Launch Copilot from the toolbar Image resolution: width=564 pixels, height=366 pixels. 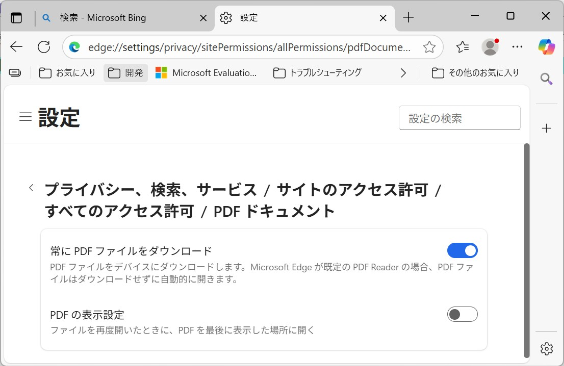(546, 47)
